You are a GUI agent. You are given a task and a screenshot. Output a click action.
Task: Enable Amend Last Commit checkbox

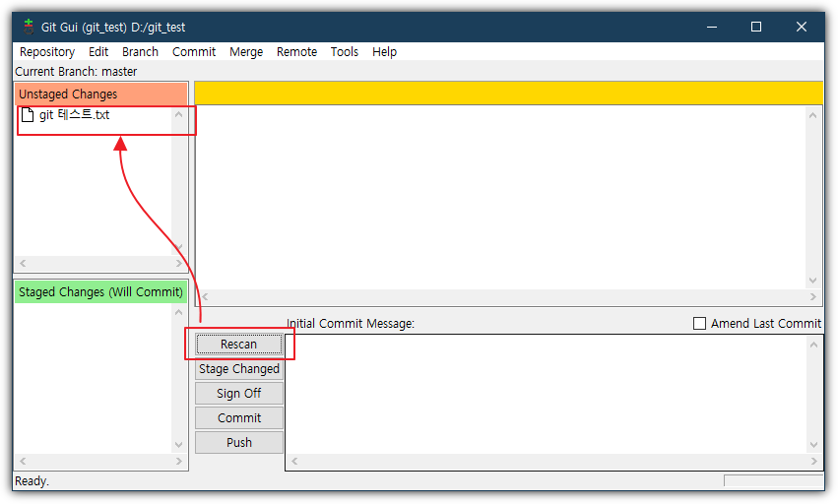point(699,323)
